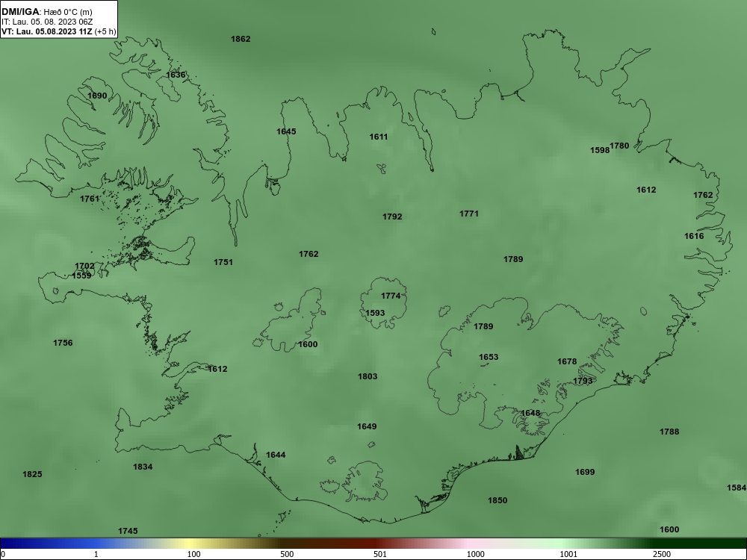Click the 1649 value in south Iceland
Image resolution: width=747 pixels, height=560 pixels.
[x=367, y=426]
